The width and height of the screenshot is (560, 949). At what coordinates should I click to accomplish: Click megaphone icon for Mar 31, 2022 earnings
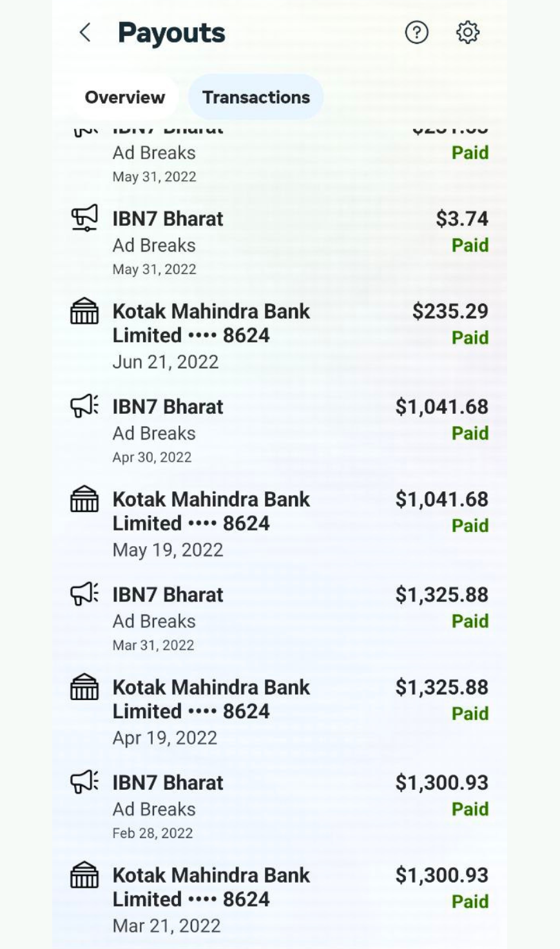click(84, 594)
